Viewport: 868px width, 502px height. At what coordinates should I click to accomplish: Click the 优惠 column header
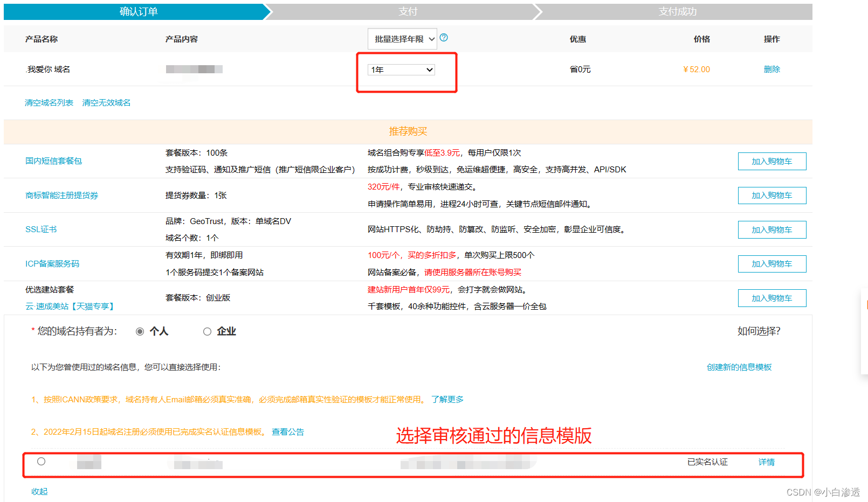(578, 39)
